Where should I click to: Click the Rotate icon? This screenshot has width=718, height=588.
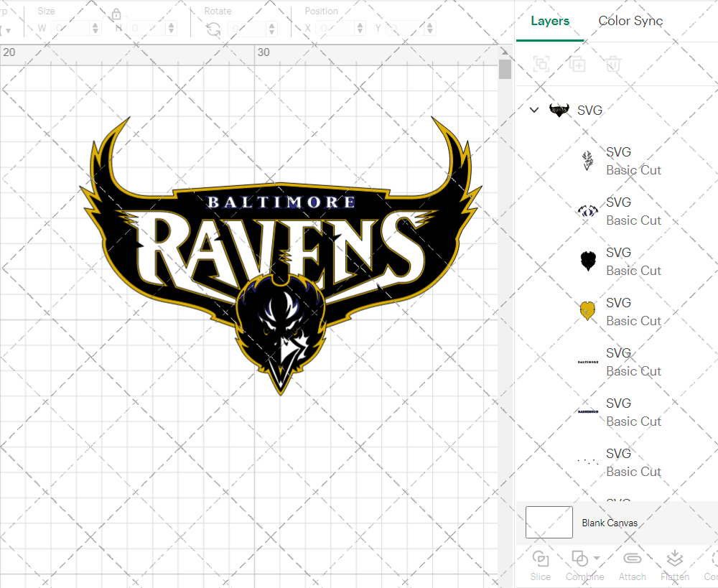[213, 29]
